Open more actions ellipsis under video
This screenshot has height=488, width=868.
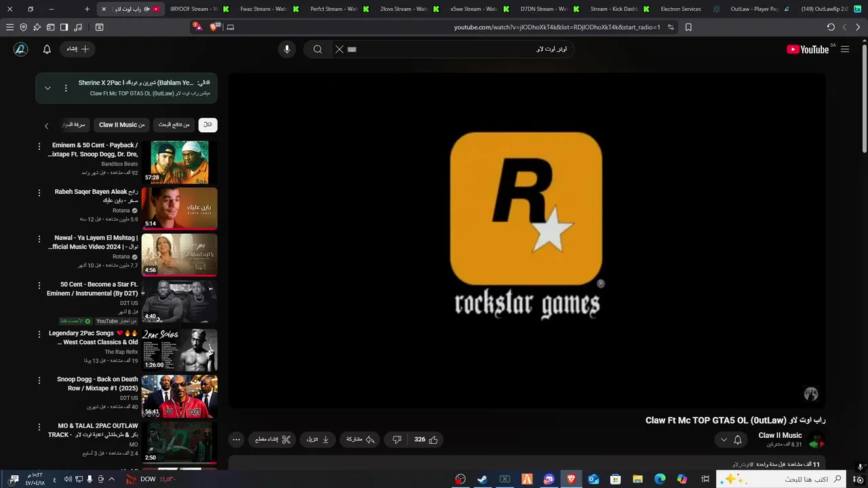(x=236, y=439)
